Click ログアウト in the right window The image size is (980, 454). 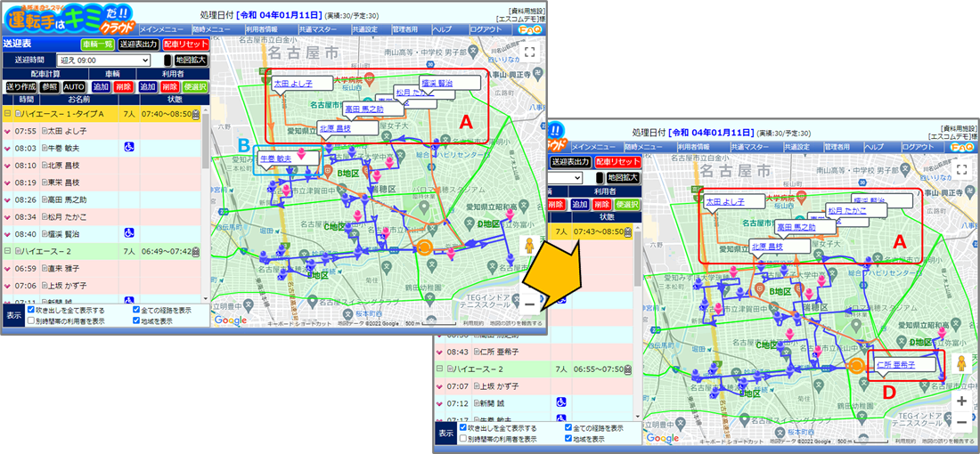918,147
